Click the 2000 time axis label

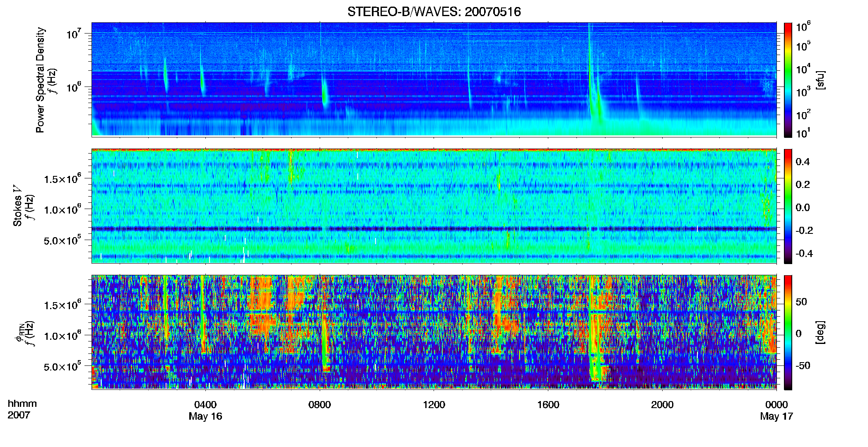[662, 404]
